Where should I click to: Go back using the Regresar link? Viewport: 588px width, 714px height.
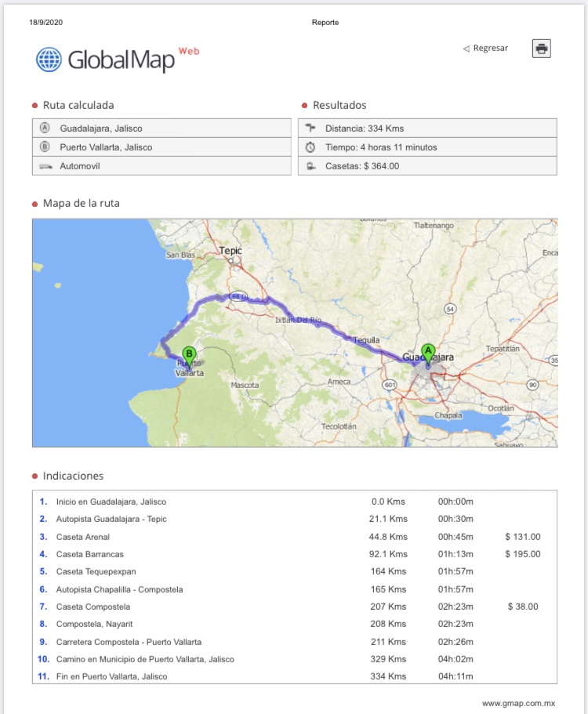pos(485,49)
